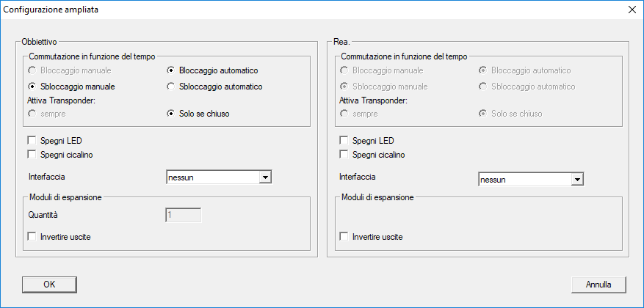The image size is (644, 308).
Task: Enable Spegni LED in Rea. section
Action: pos(344,141)
